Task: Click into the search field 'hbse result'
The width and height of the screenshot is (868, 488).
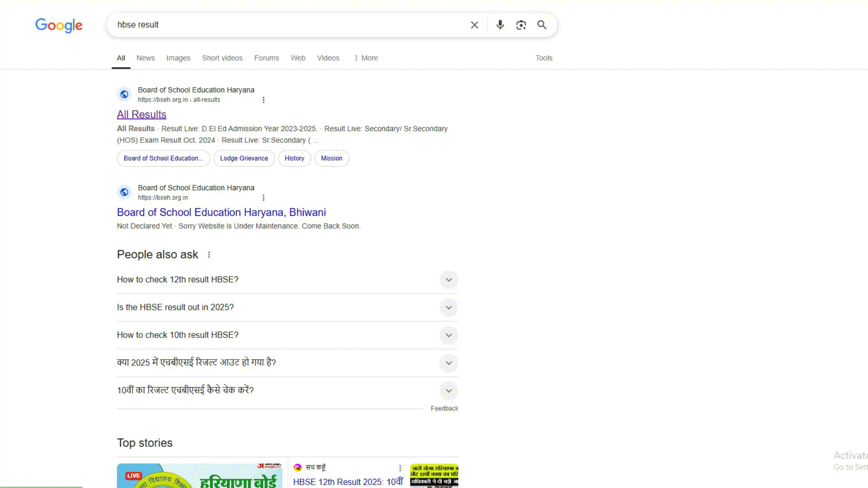Action: pos(289,25)
